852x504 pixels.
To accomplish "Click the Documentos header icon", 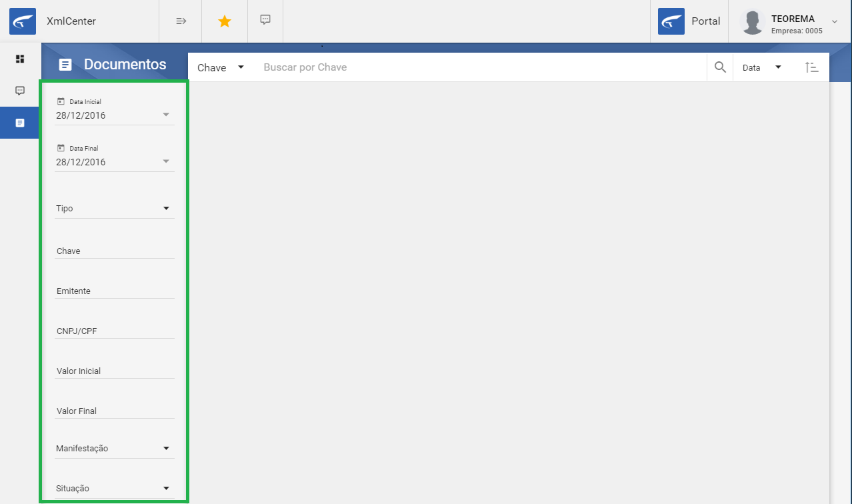I will click(x=65, y=65).
